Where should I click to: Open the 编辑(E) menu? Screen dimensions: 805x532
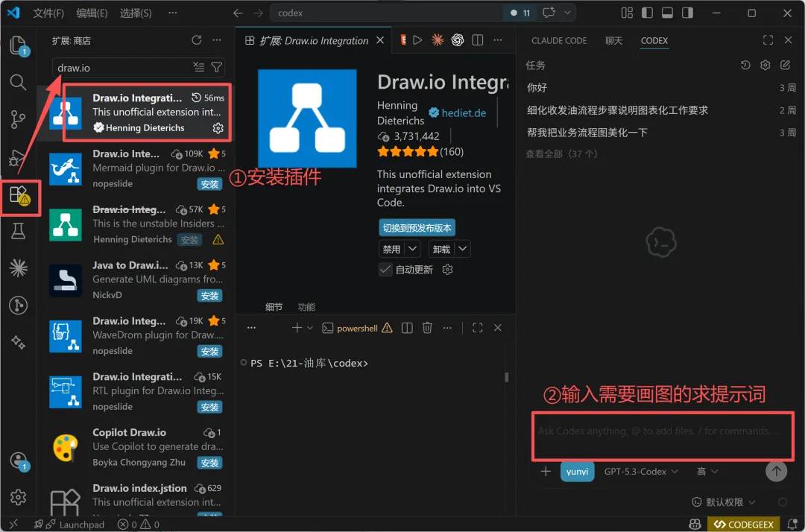click(x=92, y=13)
